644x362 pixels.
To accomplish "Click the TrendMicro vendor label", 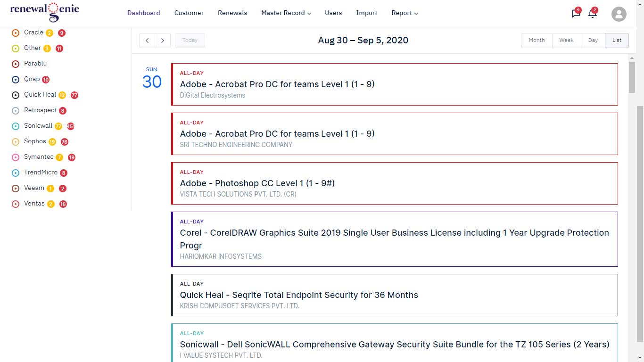I will pyautogui.click(x=41, y=173).
